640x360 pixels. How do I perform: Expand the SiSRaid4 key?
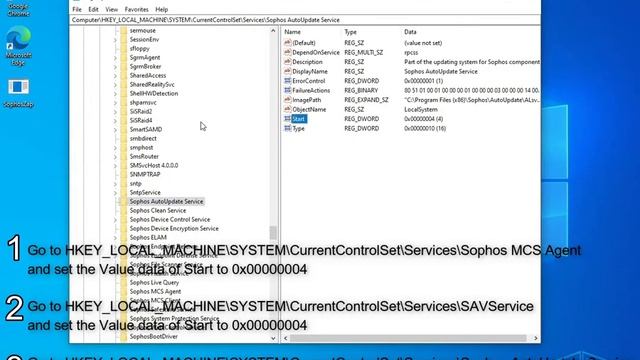[115, 120]
